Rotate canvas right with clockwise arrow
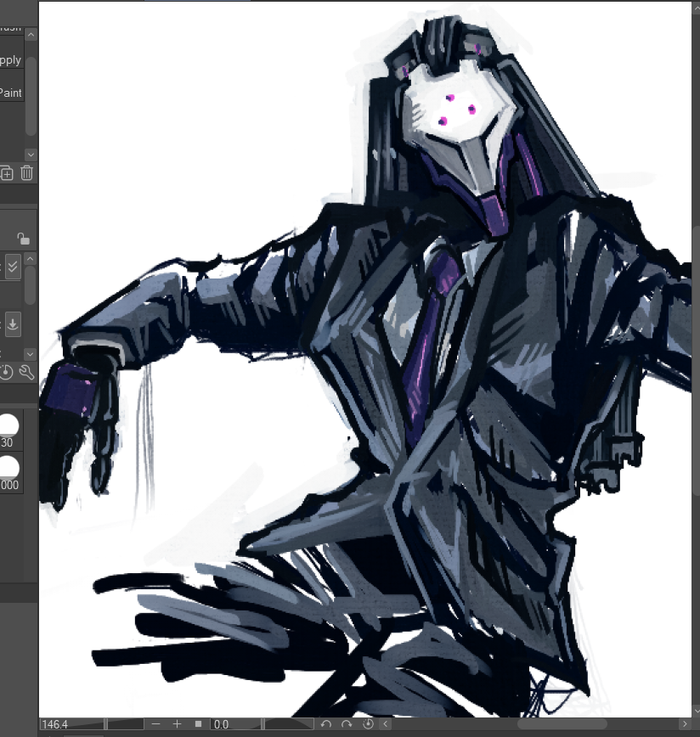This screenshot has height=737, width=700. pos(347,724)
